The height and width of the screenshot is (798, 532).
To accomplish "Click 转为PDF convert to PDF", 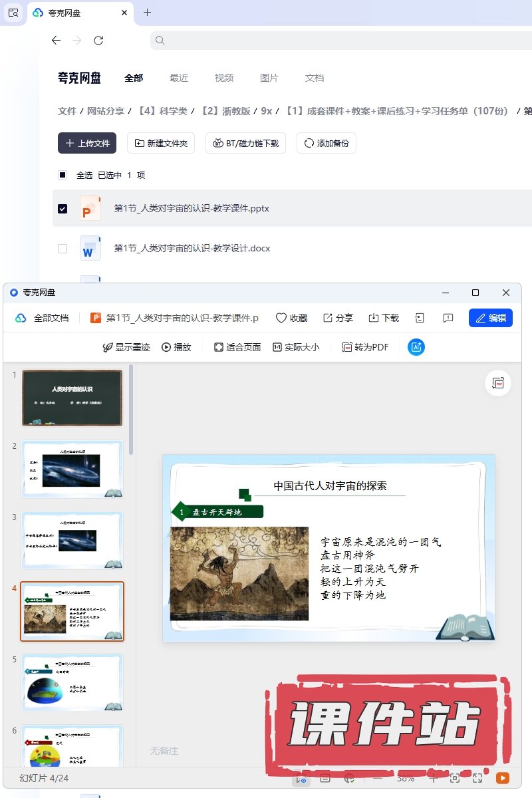I will point(365,347).
